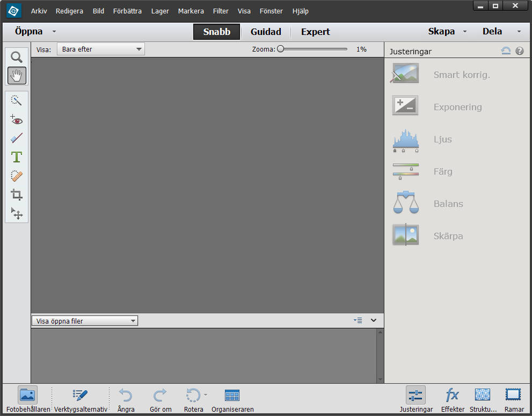532x416 pixels.
Task: Select the Red Eye Removal tool
Action: (x=16, y=120)
